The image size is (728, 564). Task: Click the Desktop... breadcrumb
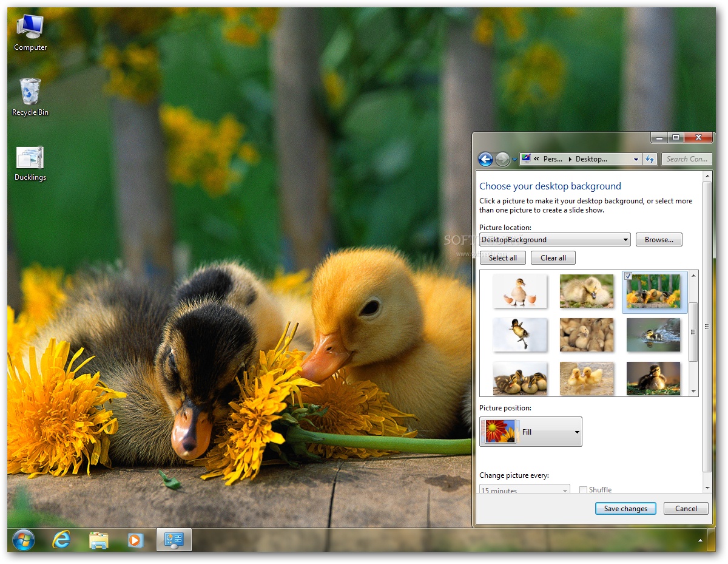click(591, 159)
